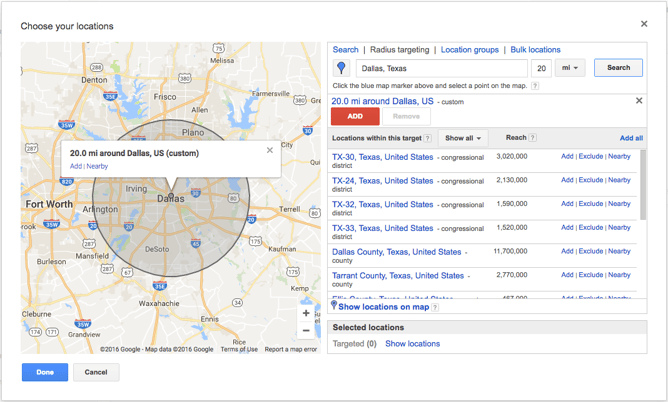Zoom out the map with minus button
Image resolution: width=668 pixels, height=402 pixels.
(x=306, y=330)
